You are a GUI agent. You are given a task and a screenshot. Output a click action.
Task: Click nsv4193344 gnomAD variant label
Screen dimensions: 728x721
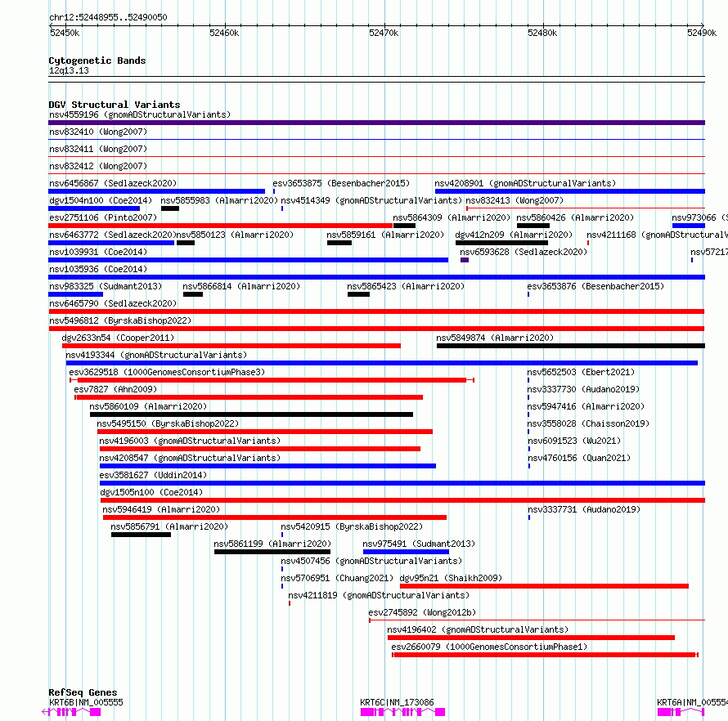pos(156,355)
